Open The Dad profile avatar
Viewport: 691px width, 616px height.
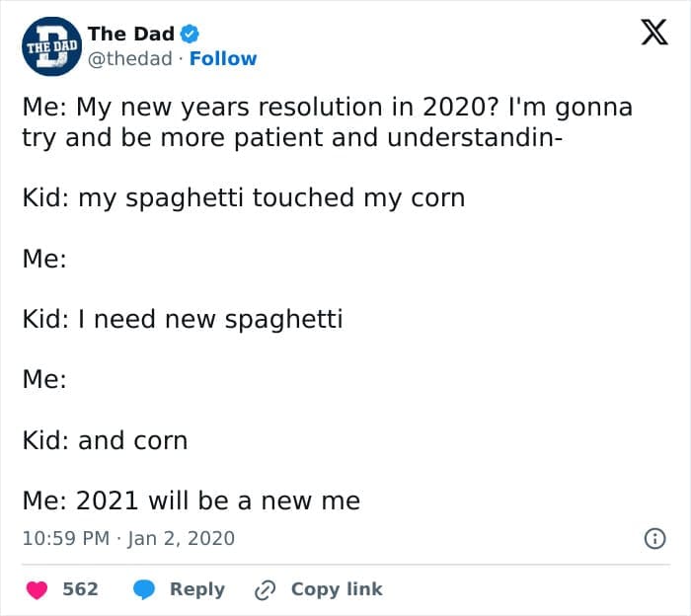coord(50,46)
